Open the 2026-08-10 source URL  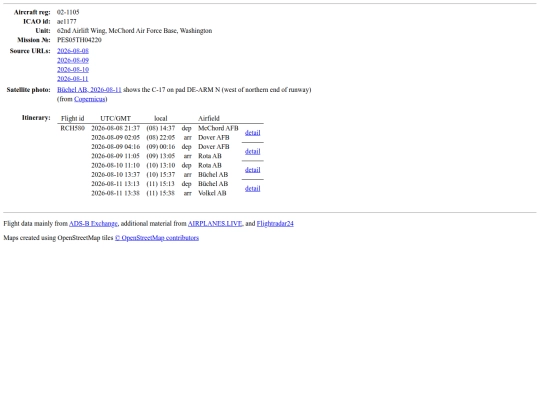[73, 70]
